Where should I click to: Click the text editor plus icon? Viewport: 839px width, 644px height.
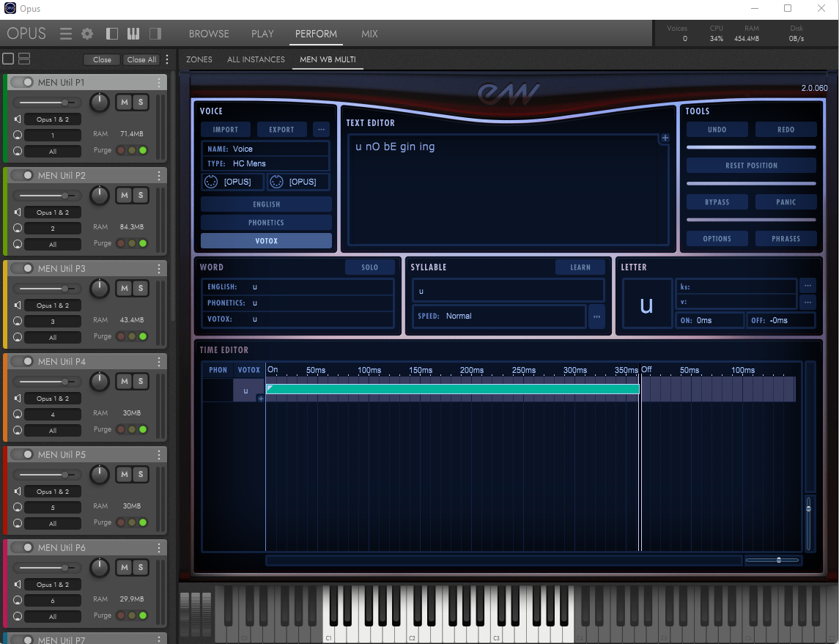[665, 138]
